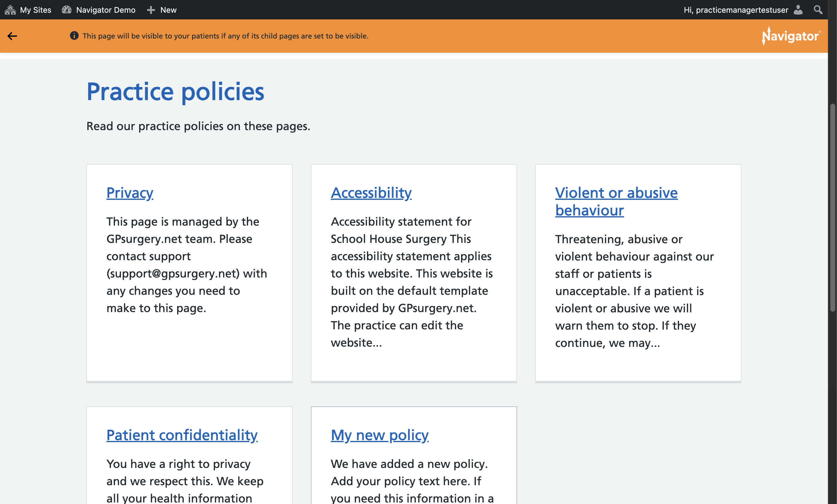837x504 pixels.
Task: Click the banner text about page visibility
Action: pos(225,36)
